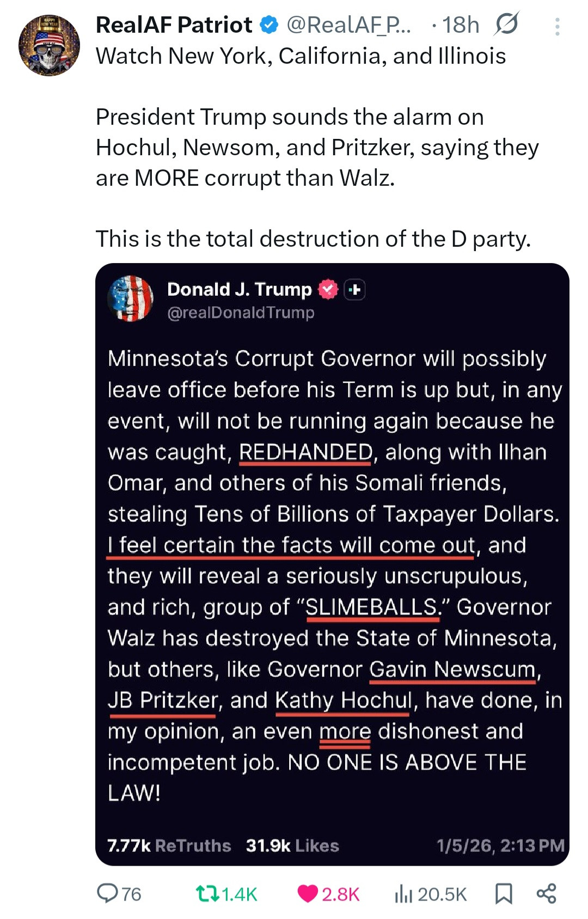
Task: Toggle the bookmark icon
Action: [x=504, y=893]
